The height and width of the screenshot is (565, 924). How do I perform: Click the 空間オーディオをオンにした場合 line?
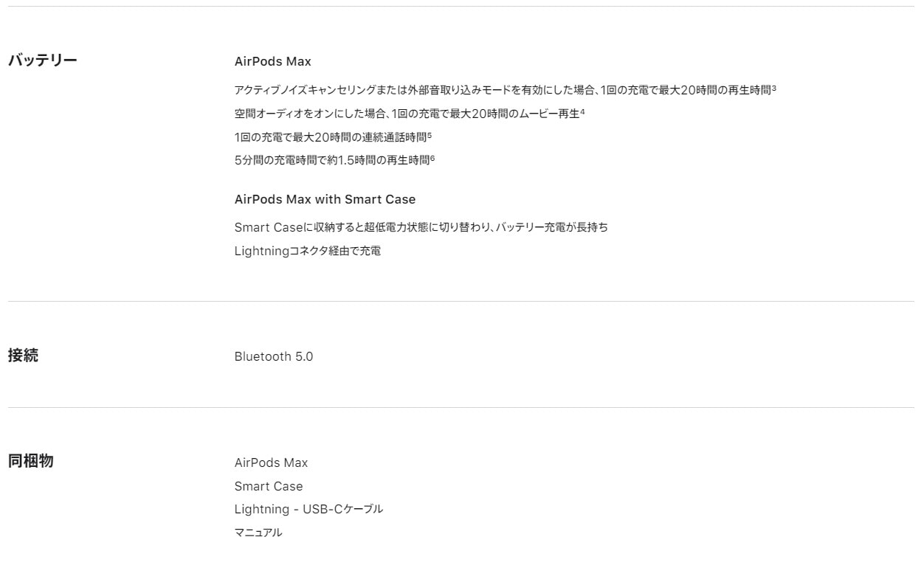point(406,114)
